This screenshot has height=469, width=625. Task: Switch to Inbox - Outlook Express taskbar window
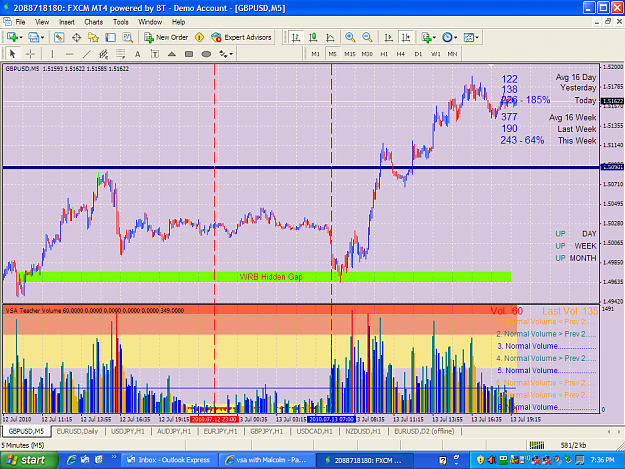[x=169, y=460]
